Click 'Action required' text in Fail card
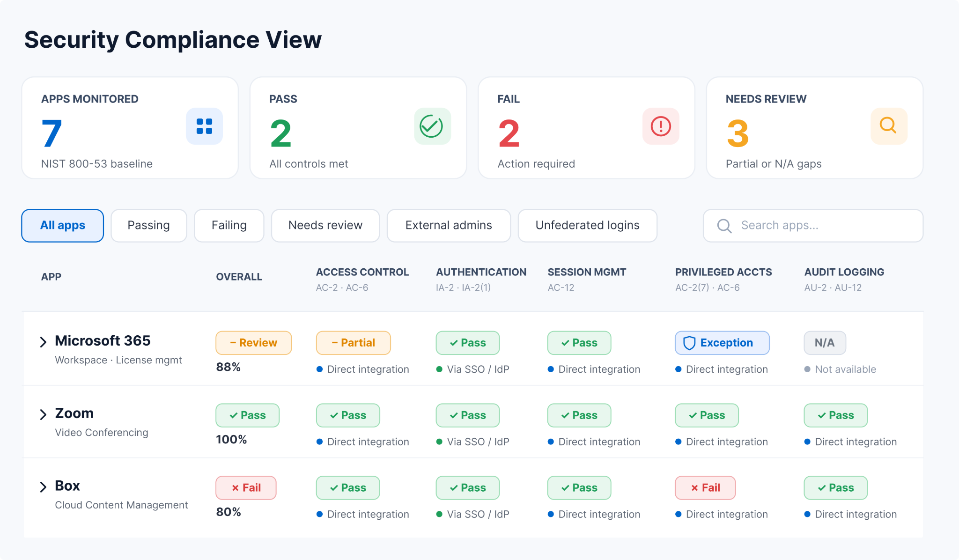Screen dimensions: 959x560 pyautogui.click(x=536, y=164)
